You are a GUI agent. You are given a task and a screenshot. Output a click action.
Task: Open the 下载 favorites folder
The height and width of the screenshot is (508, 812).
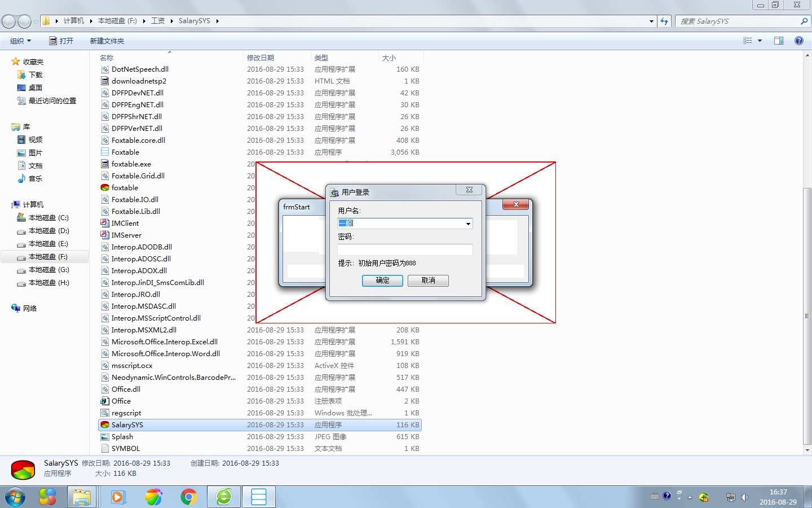(x=36, y=75)
